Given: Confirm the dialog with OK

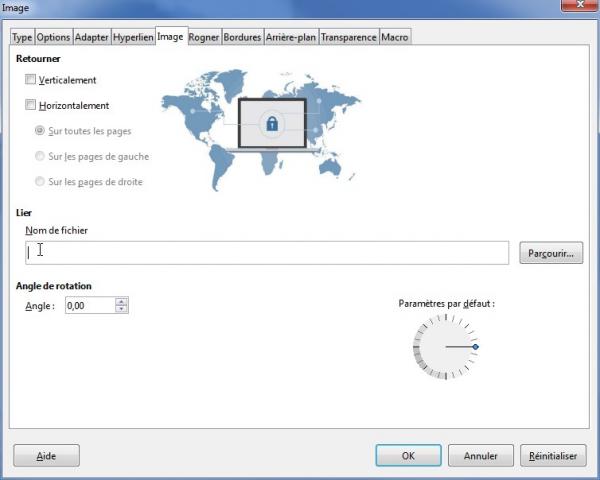Looking at the screenshot, I should tap(408, 455).
